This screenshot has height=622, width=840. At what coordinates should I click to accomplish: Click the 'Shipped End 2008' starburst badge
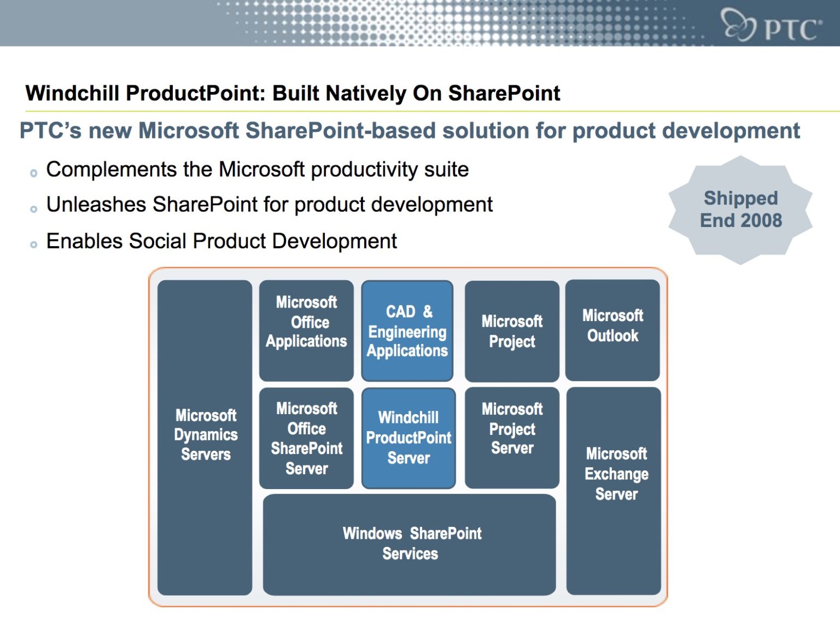[x=740, y=210]
